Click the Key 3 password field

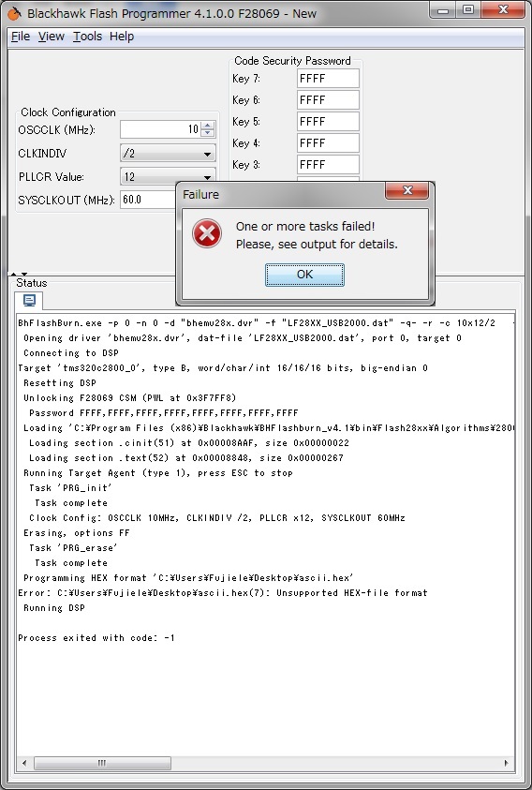coord(328,165)
